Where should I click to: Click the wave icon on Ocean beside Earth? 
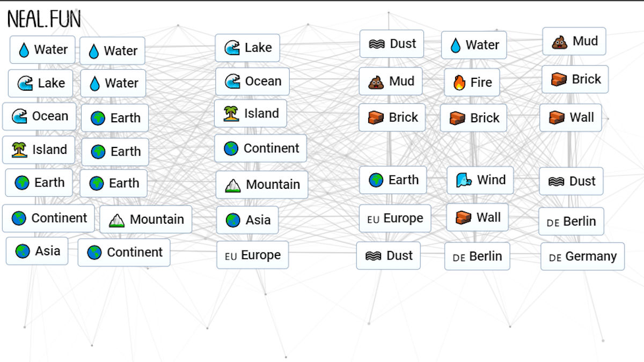click(x=19, y=116)
